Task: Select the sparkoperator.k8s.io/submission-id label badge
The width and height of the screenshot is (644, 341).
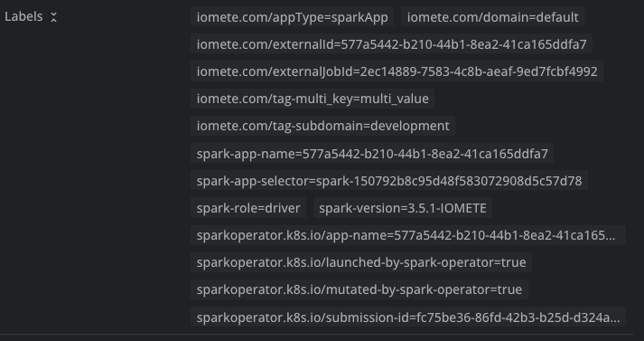Action: click(x=408, y=317)
